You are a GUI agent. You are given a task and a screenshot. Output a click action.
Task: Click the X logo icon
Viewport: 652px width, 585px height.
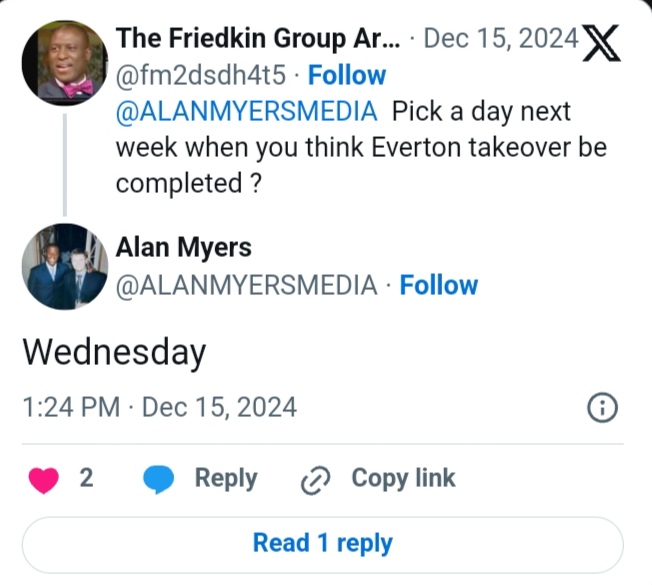pos(601,41)
